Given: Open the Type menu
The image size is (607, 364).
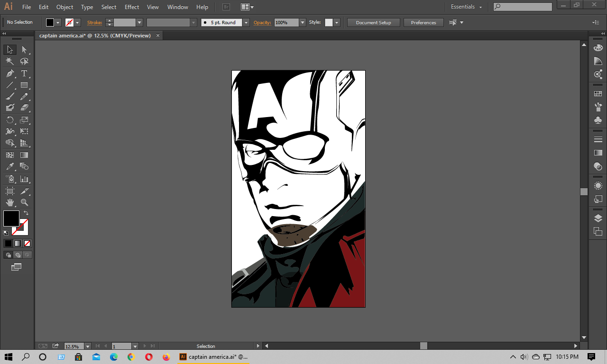Looking at the screenshot, I should click(x=87, y=7).
